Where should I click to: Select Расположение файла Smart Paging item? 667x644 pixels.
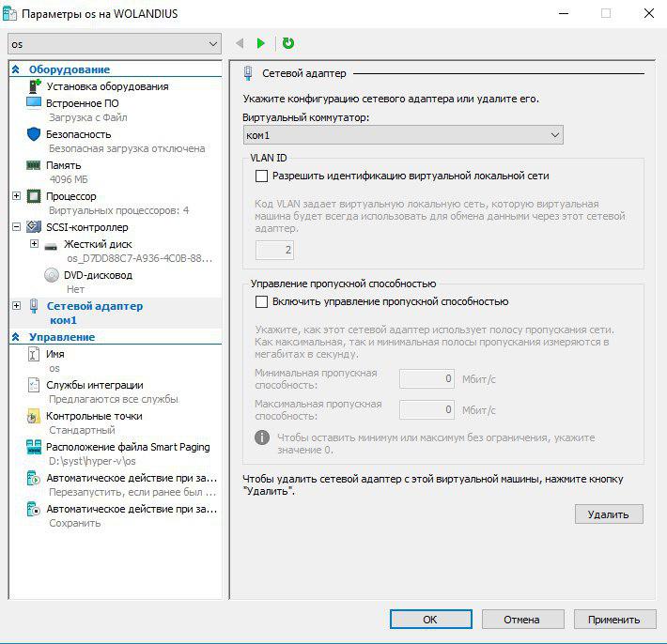coord(128,447)
